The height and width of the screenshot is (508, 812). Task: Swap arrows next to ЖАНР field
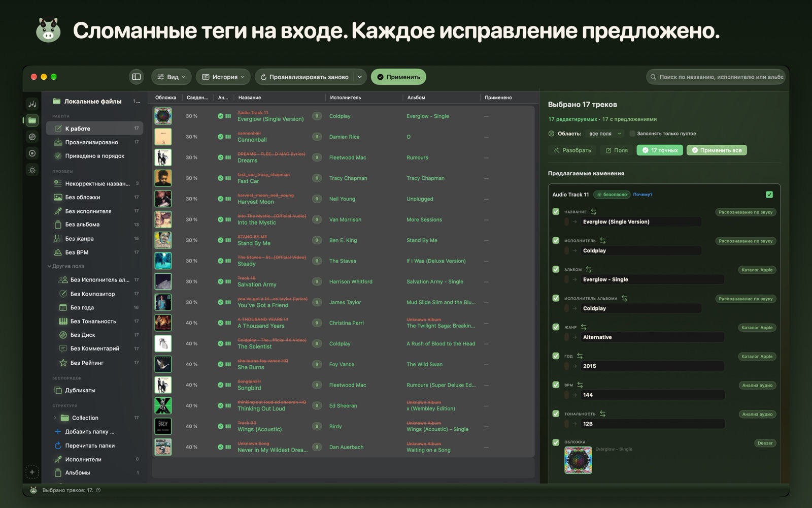(x=584, y=327)
